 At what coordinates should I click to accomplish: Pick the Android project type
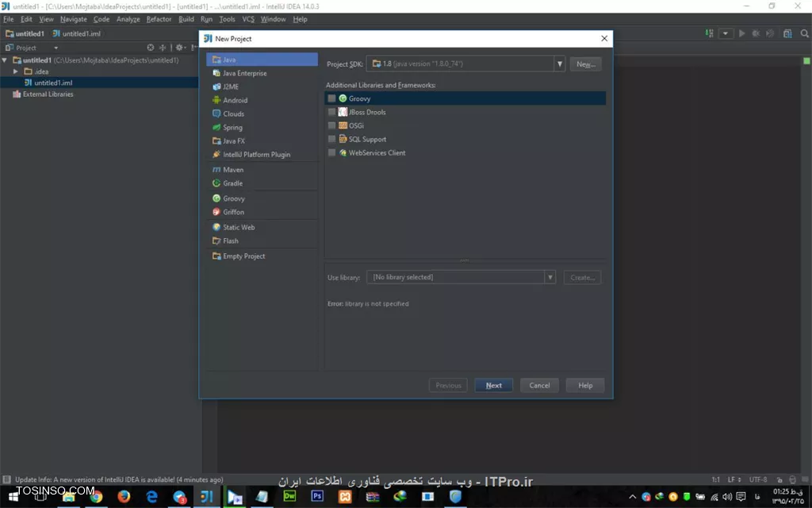pos(262,100)
